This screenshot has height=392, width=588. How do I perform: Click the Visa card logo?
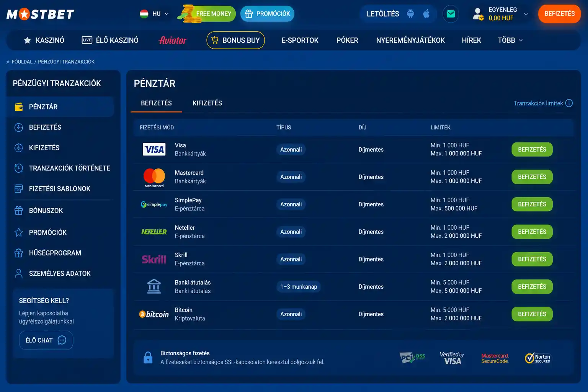(x=154, y=149)
